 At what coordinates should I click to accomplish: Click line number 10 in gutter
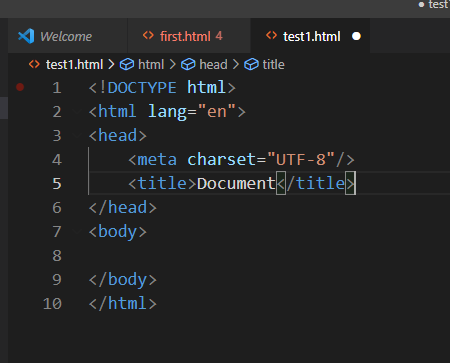pos(53,304)
